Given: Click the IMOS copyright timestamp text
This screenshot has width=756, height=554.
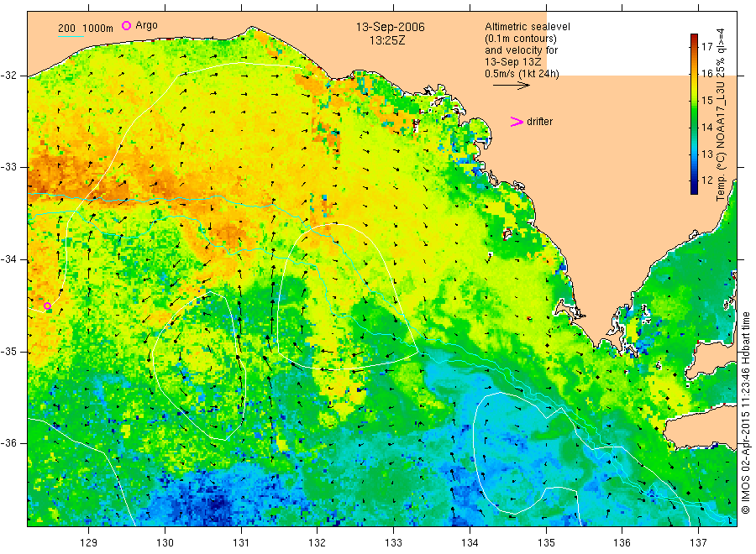Looking at the screenshot, I should (x=746, y=413).
